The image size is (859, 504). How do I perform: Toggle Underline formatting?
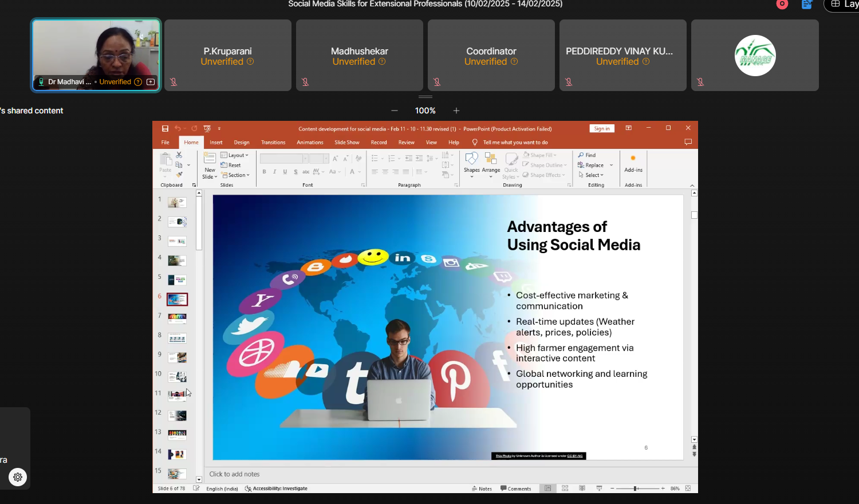coord(285,172)
